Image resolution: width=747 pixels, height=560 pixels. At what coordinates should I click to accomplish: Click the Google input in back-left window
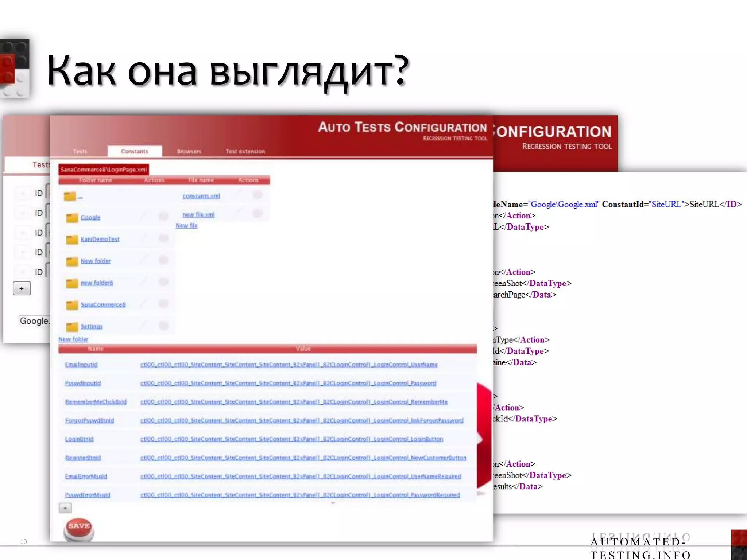click(x=34, y=321)
